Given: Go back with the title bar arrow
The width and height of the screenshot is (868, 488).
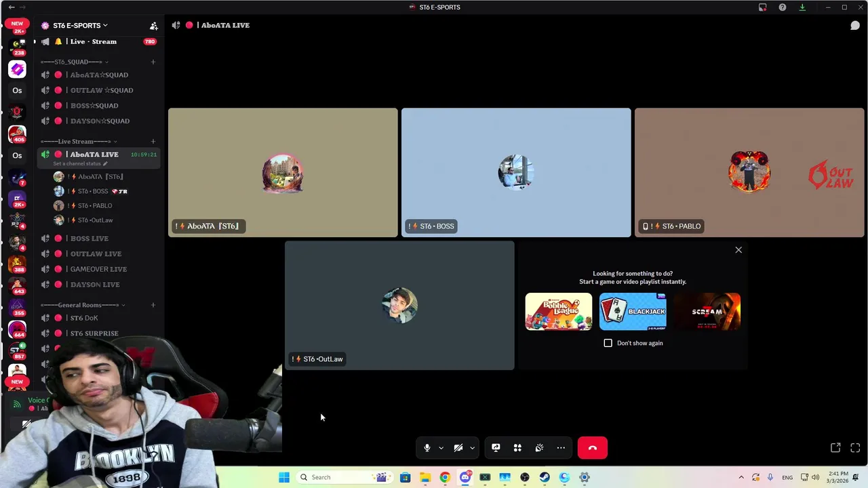Looking at the screenshot, I should [12, 7].
